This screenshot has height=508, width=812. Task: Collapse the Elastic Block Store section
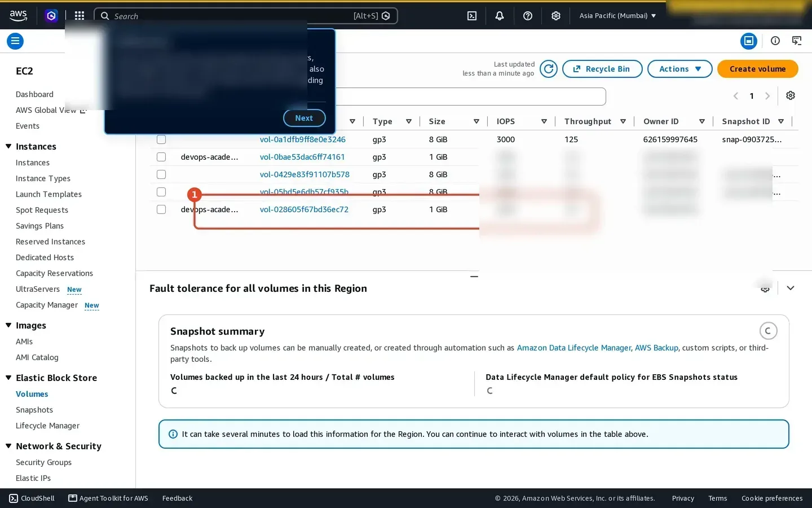(8, 378)
